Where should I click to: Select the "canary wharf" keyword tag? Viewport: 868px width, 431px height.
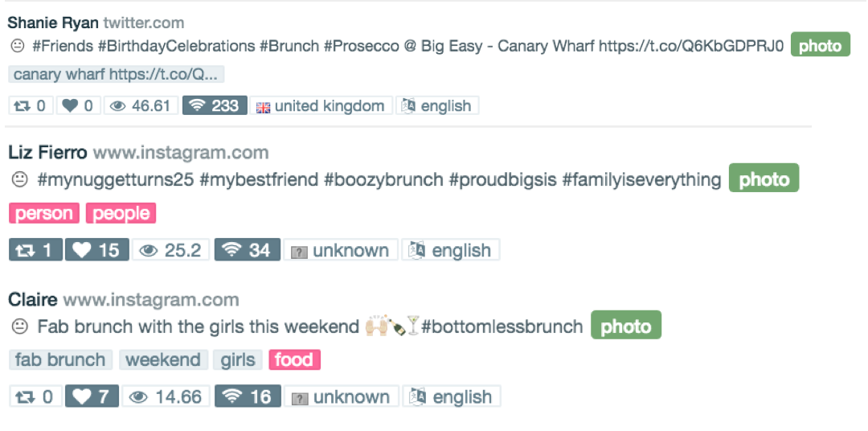(x=116, y=75)
